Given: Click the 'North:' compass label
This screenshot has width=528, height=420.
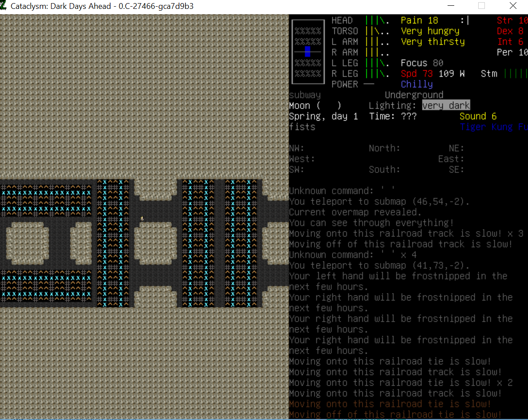Looking at the screenshot, I should (384, 148).
